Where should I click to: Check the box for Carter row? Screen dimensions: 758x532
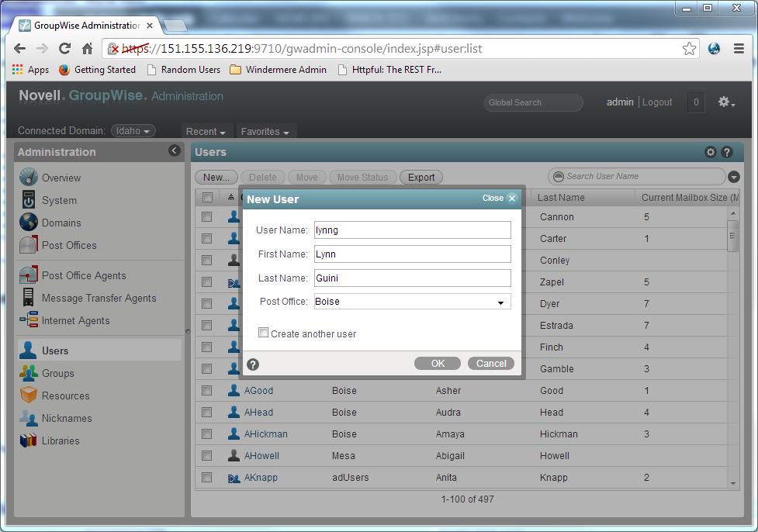point(207,238)
